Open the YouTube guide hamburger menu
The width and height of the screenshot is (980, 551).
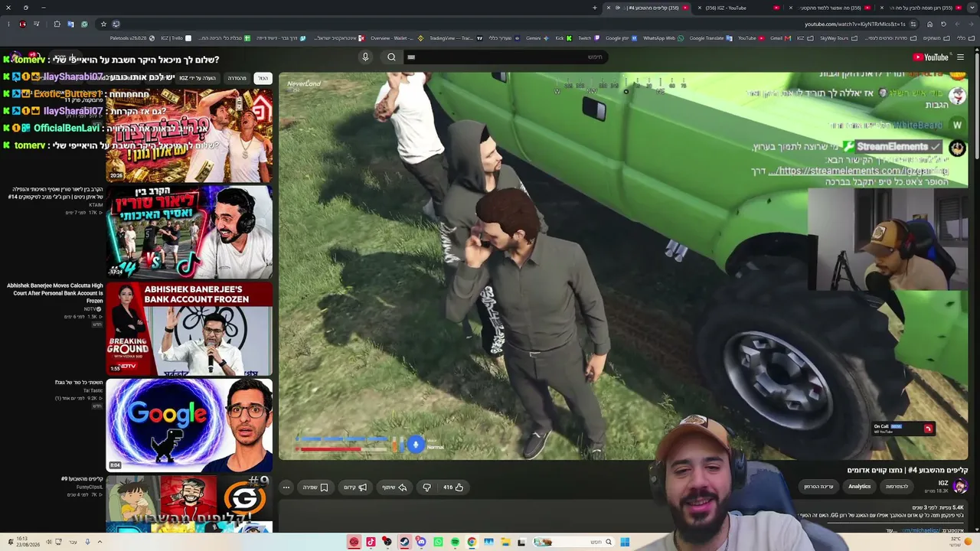click(x=960, y=57)
